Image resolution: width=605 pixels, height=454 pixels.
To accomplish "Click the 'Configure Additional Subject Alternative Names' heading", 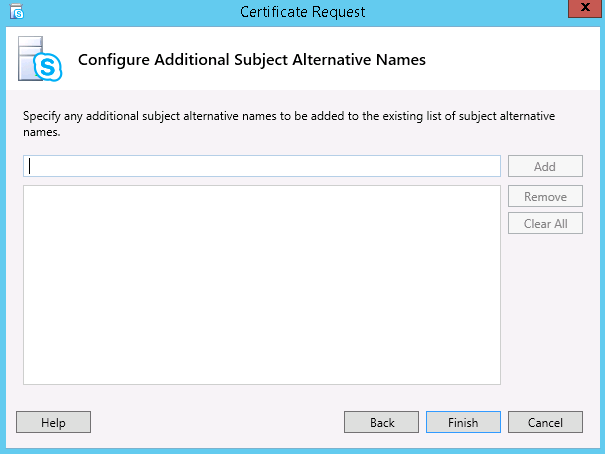I will tap(252, 60).
